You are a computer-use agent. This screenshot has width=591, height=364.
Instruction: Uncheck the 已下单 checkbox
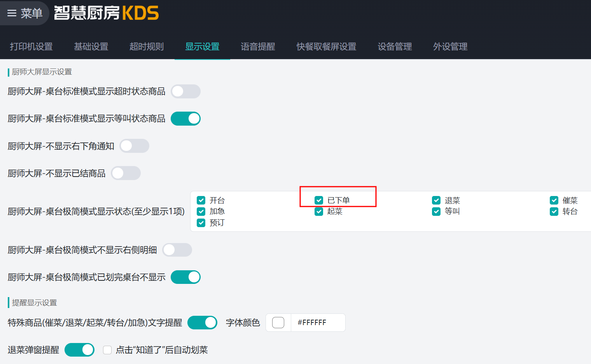click(319, 200)
